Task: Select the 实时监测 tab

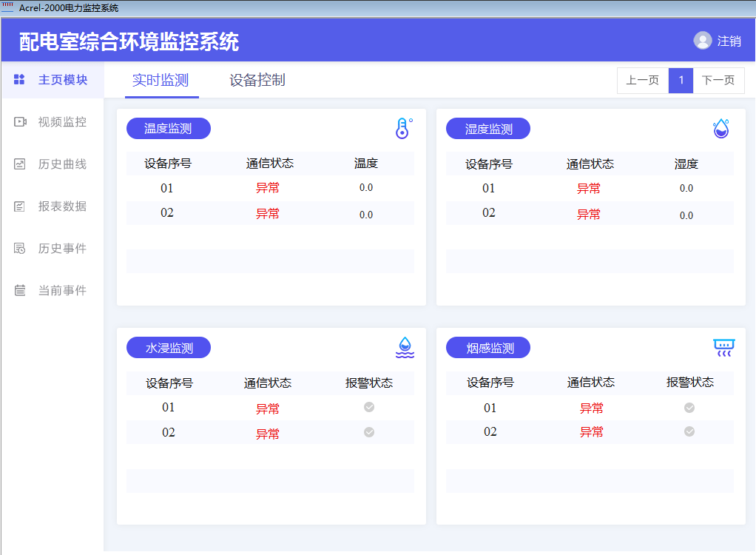Action: coord(161,79)
